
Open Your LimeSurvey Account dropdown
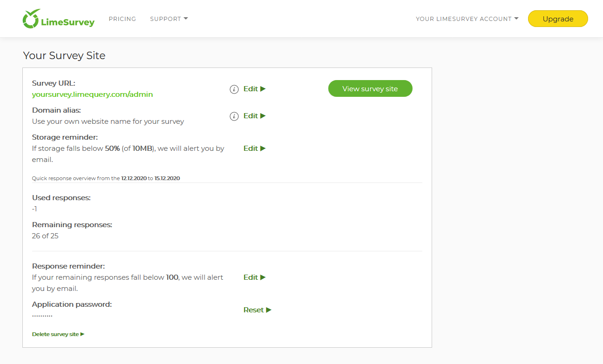467,19
